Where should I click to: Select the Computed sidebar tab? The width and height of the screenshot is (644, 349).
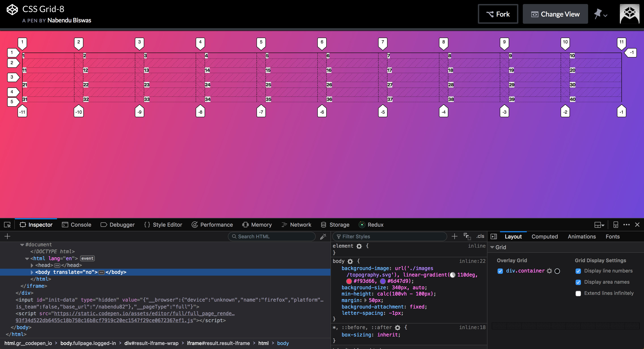(544, 236)
